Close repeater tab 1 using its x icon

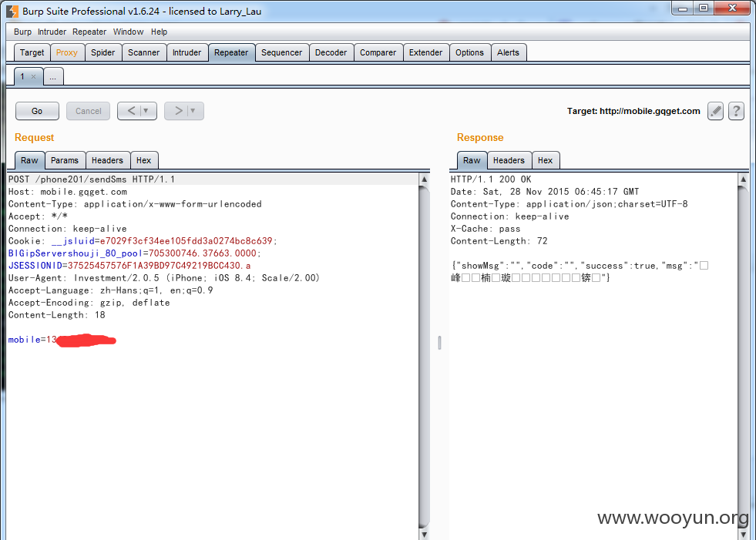33,77
